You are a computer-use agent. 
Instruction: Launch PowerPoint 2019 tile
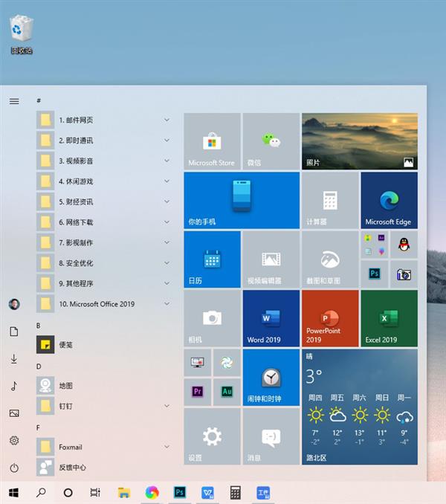point(329,318)
